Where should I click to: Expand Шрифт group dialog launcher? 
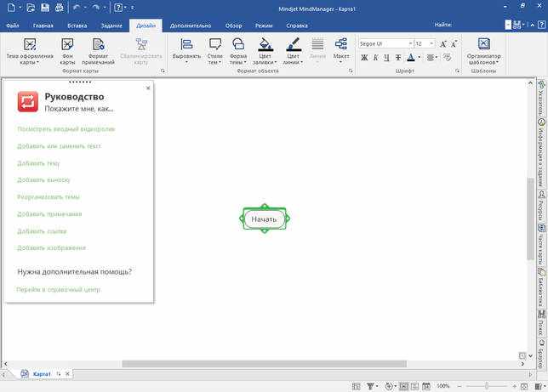coord(458,71)
